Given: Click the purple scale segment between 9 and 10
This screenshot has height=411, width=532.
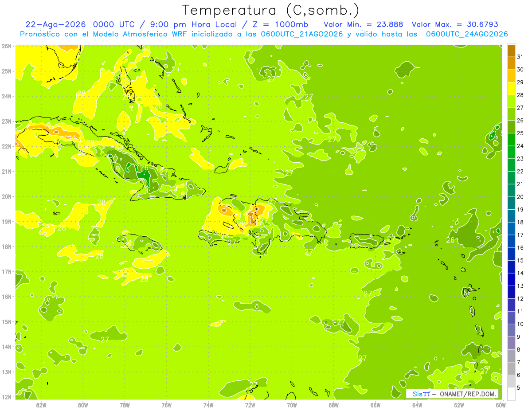Looking at the screenshot, I should coord(511,330).
